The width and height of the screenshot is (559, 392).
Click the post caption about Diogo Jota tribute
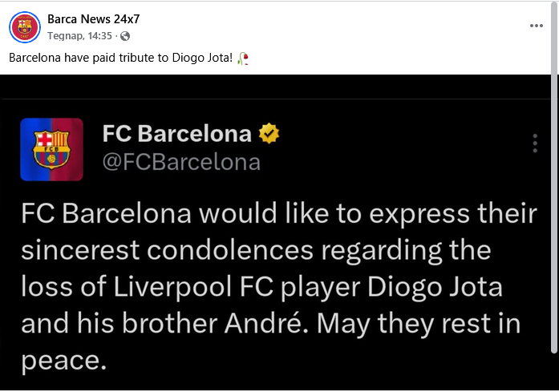(x=121, y=58)
